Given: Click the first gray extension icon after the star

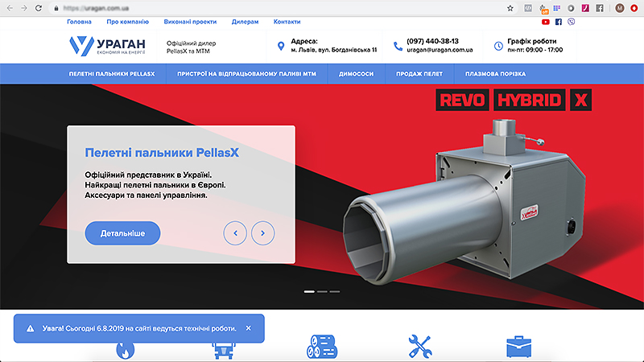Looking at the screenshot, I should click(528, 8).
